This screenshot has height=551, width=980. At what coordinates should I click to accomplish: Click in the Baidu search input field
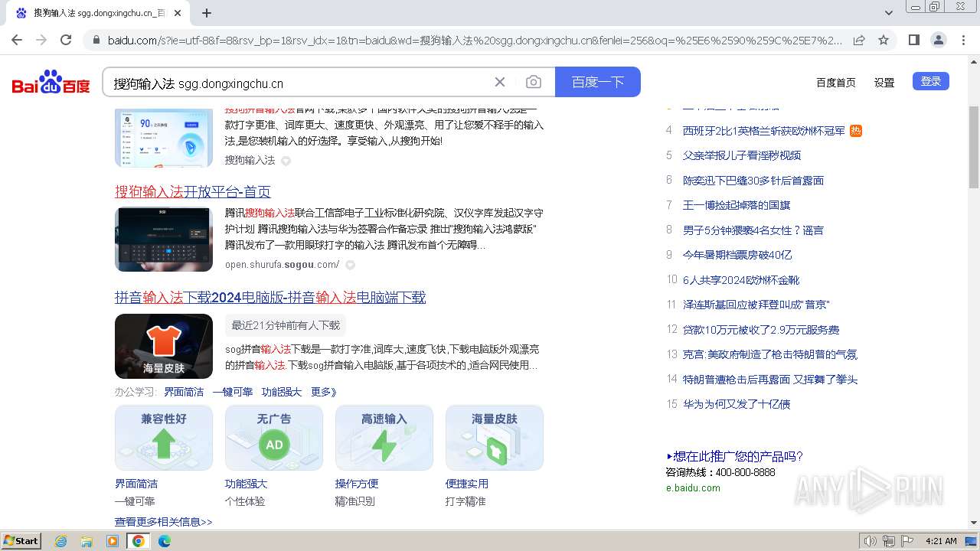(x=299, y=83)
